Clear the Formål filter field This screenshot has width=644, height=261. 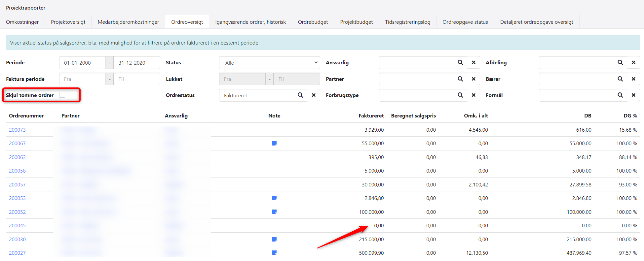point(633,95)
